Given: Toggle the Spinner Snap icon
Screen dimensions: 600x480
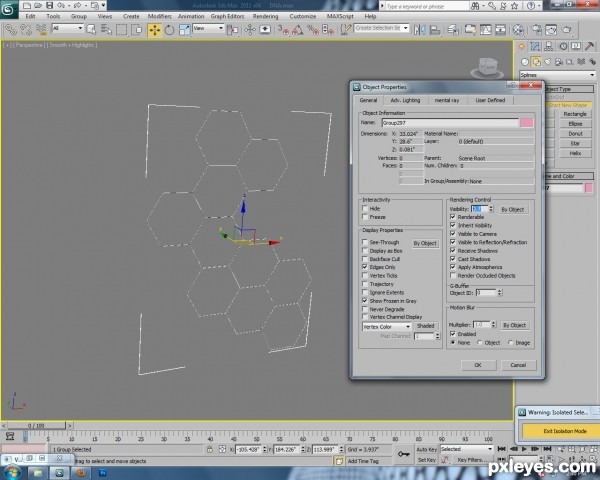Looking at the screenshot, I should pyautogui.click(x=328, y=29).
